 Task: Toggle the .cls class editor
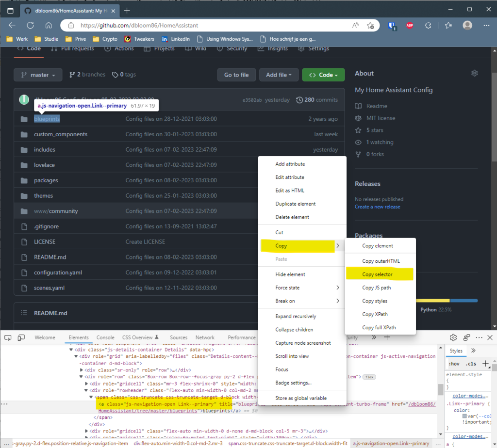(471, 364)
